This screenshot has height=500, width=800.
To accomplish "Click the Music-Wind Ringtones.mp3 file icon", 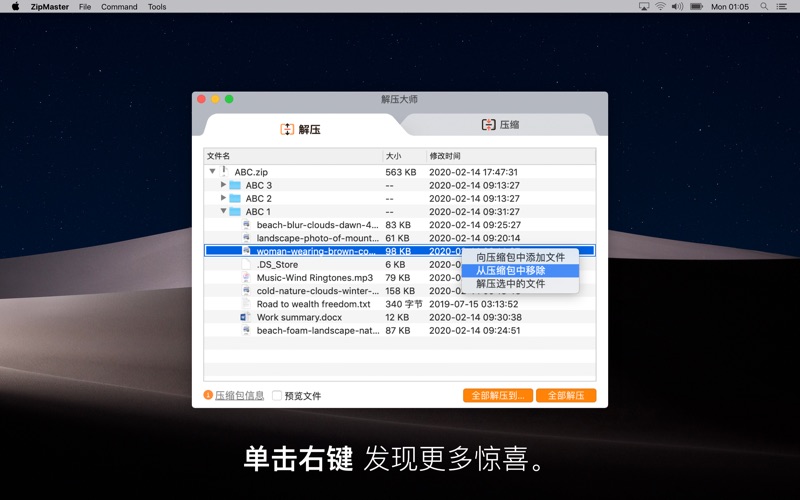I will [x=246, y=278].
